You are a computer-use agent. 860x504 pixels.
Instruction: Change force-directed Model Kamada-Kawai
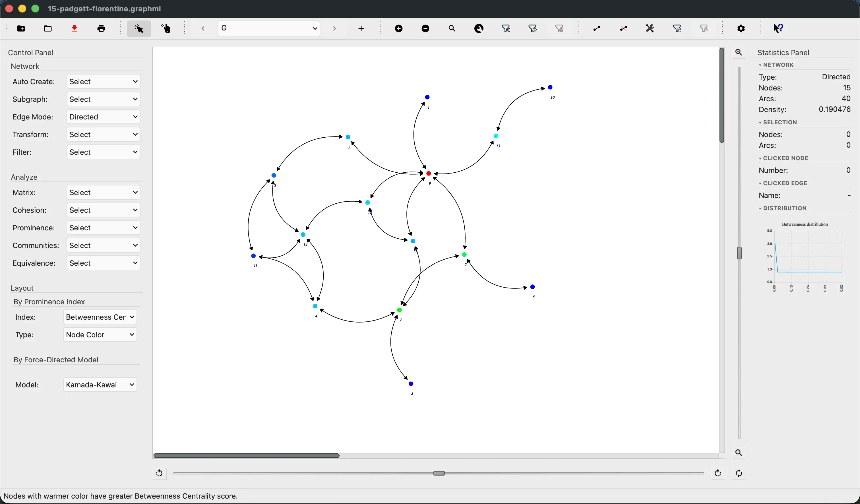coord(100,385)
